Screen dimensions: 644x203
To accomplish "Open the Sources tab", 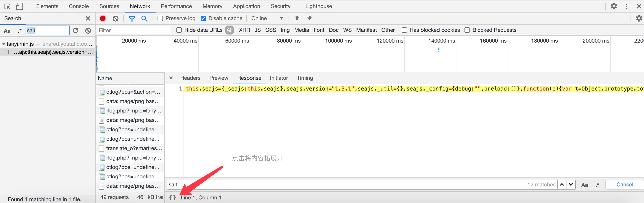I will coord(109,6).
